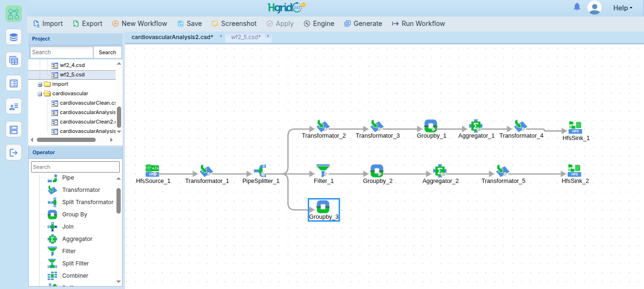Select the Transformator_5 node

coord(503,174)
